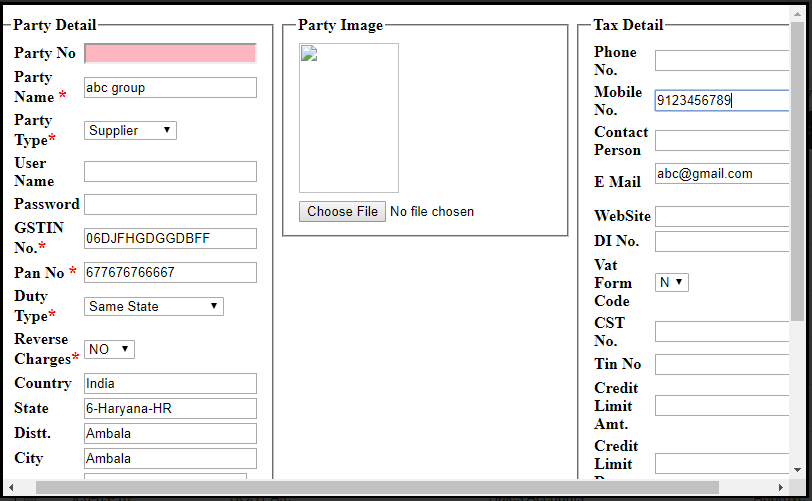Expand the Duty Type dropdown
This screenshot has width=812, height=501.
pyautogui.click(x=154, y=306)
